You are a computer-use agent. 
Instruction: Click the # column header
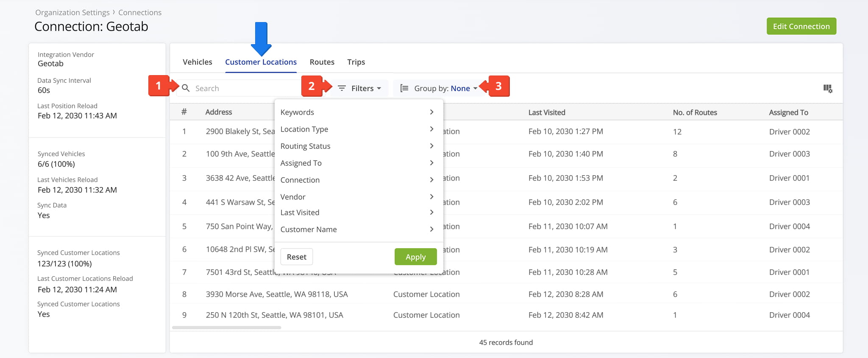pos(184,112)
